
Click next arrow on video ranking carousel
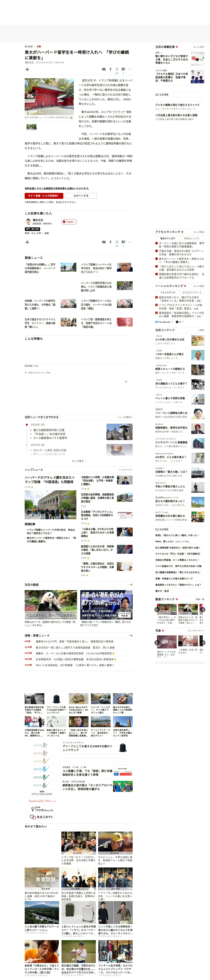[203, 609]
